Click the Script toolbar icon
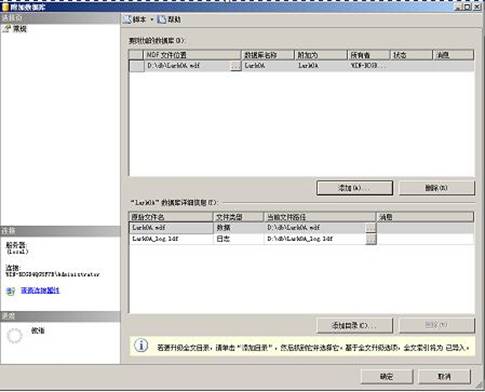Screen dimensions: 485x392 tap(127, 20)
